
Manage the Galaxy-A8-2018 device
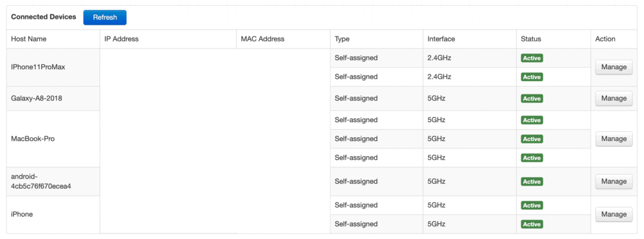[614, 98]
